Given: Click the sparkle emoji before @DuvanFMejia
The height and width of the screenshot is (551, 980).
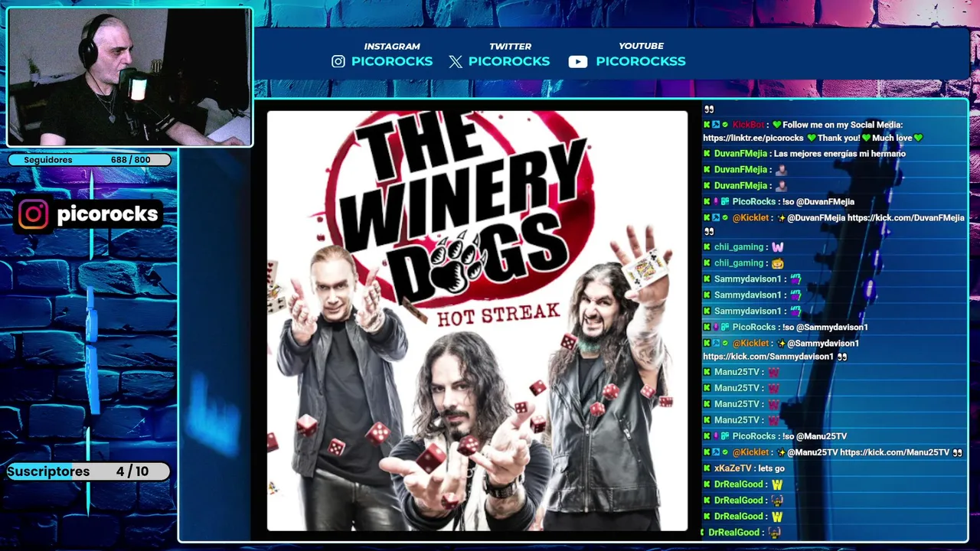Looking at the screenshot, I should (781, 218).
